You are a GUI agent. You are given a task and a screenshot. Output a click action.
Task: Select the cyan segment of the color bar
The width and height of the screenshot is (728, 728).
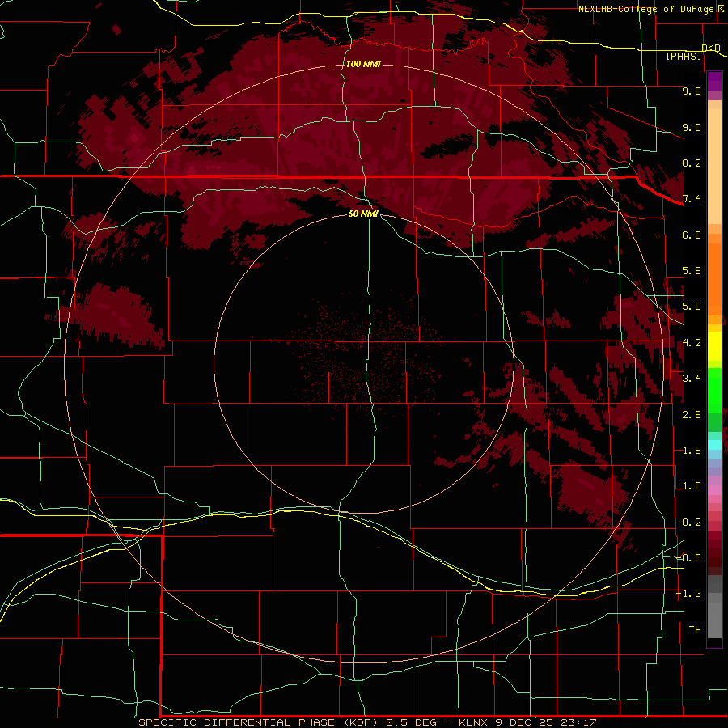[714, 445]
